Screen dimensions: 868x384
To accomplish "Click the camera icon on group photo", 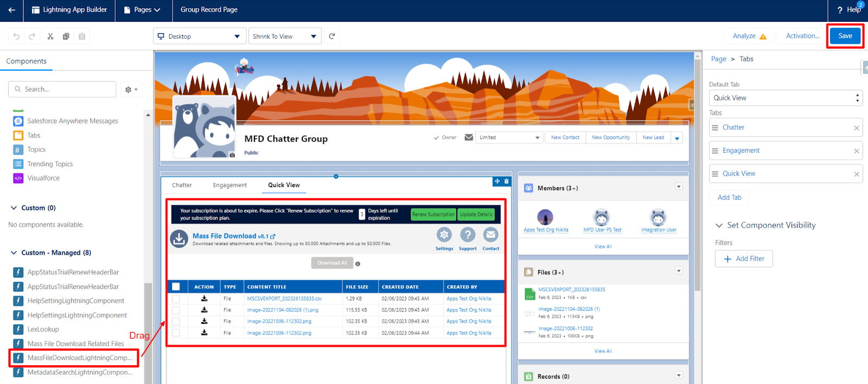I will pyautogui.click(x=232, y=155).
